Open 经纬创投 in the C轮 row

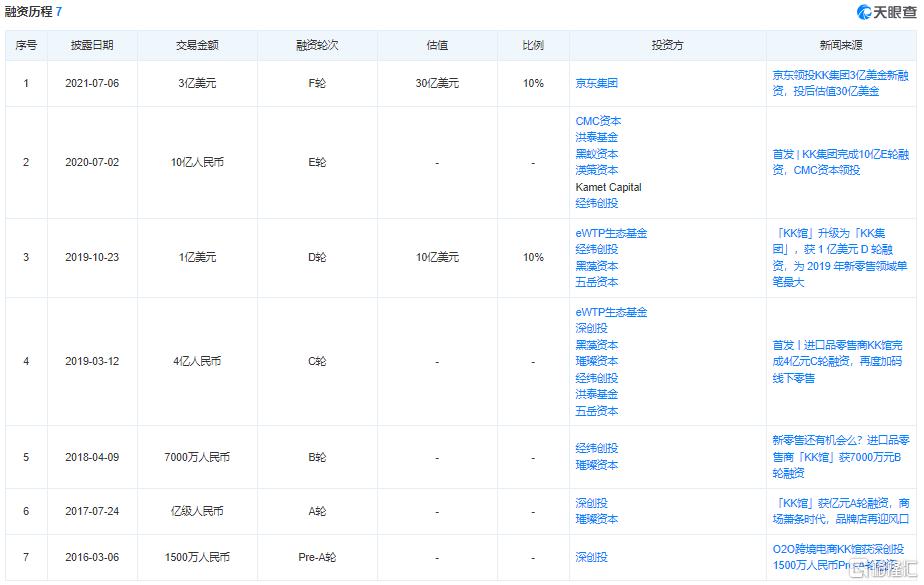[596, 378]
